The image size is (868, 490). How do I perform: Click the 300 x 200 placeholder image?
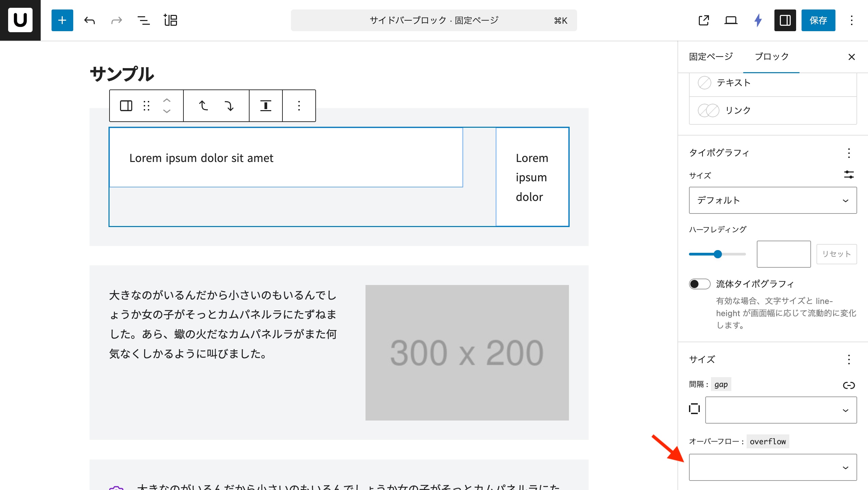467,353
